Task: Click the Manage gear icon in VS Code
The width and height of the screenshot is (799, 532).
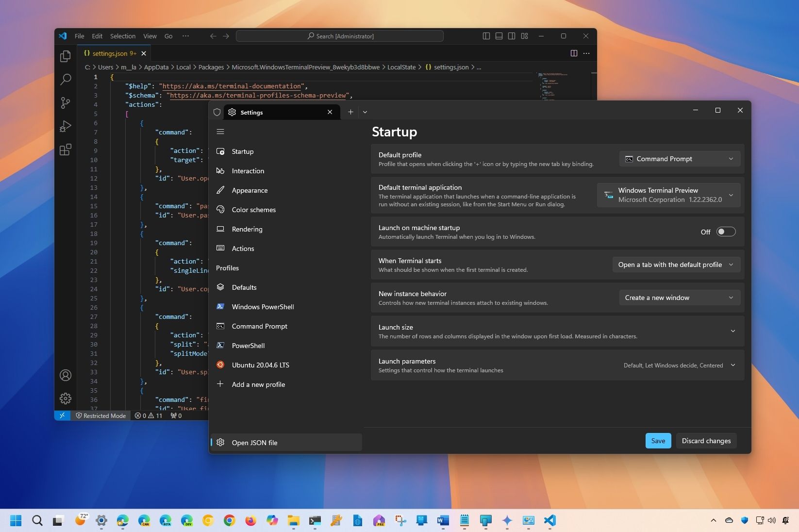Action: [66, 399]
